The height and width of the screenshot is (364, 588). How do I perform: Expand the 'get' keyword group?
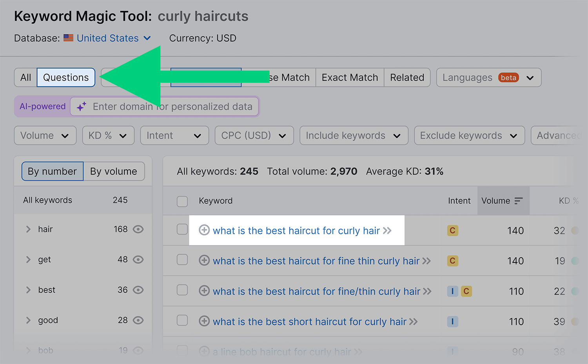(x=28, y=259)
